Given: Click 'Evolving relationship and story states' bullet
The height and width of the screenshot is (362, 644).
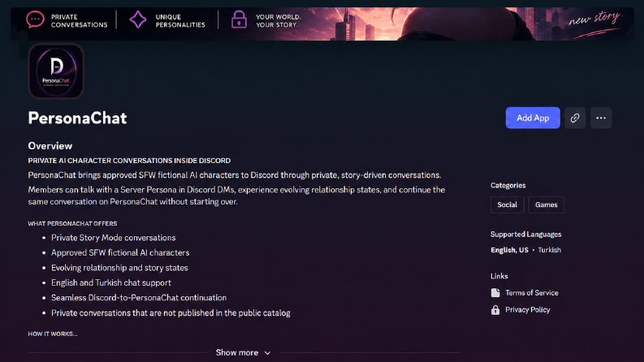Looking at the screenshot, I should point(119,268).
